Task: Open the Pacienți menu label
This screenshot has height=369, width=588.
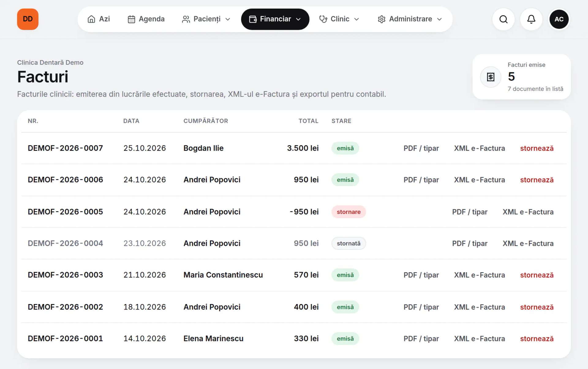Action: [x=207, y=19]
